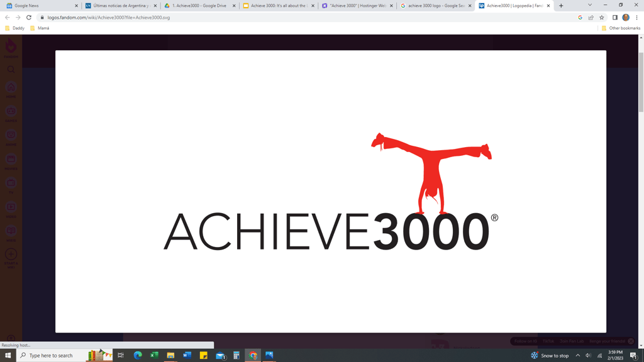This screenshot has height=362, width=644.
Task: Switch to Hostinger Web tab
Action: click(358, 6)
